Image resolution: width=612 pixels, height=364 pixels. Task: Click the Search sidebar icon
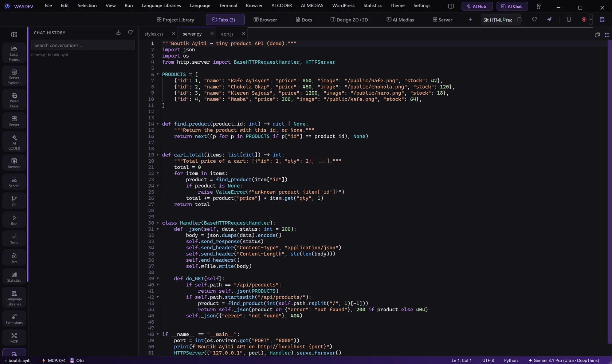[x=14, y=182]
